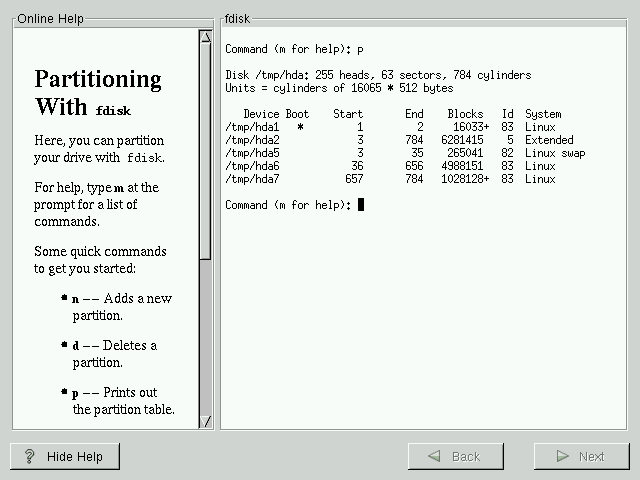Proceed with the Next button label
640x480 pixels.
pos(591,456)
